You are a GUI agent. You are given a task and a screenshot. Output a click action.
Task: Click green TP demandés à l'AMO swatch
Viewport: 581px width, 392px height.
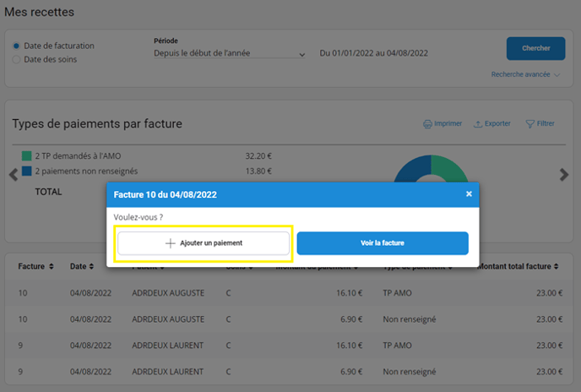pyautogui.click(x=27, y=156)
